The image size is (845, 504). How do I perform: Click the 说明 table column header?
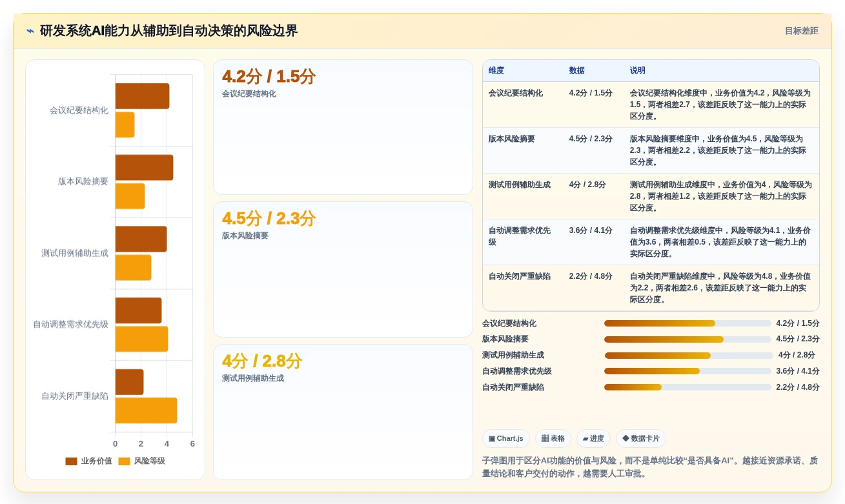point(722,71)
